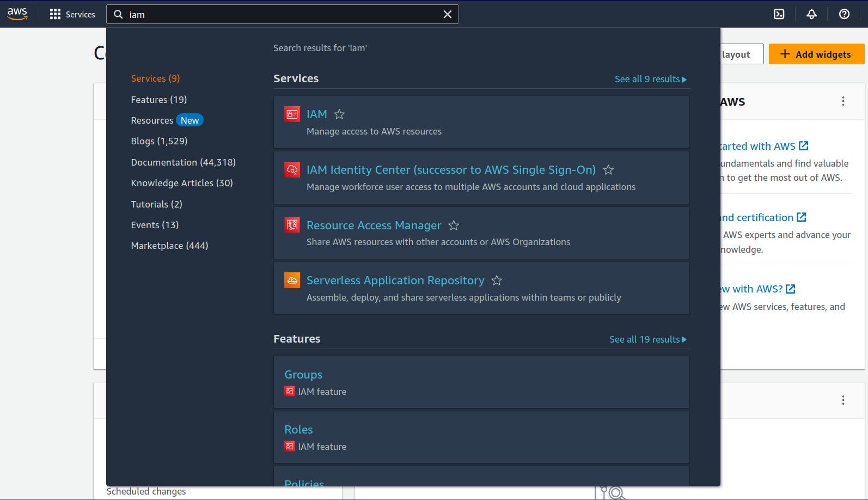This screenshot has height=500, width=868.
Task: Click the Add widgets button
Action: click(x=816, y=54)
